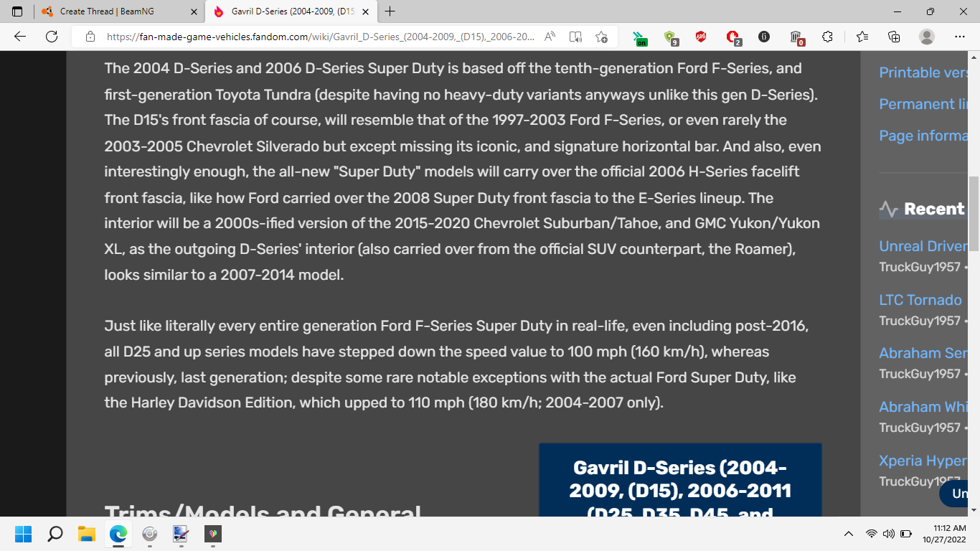980x551 pixels.
Task: Close the Create Thread BeamNG tab
Action: click(194, 11)
